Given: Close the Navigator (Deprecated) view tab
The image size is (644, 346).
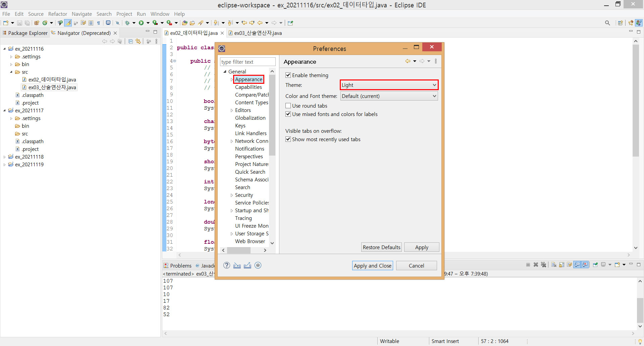Looking at the screenshot, I should (115, 33).
